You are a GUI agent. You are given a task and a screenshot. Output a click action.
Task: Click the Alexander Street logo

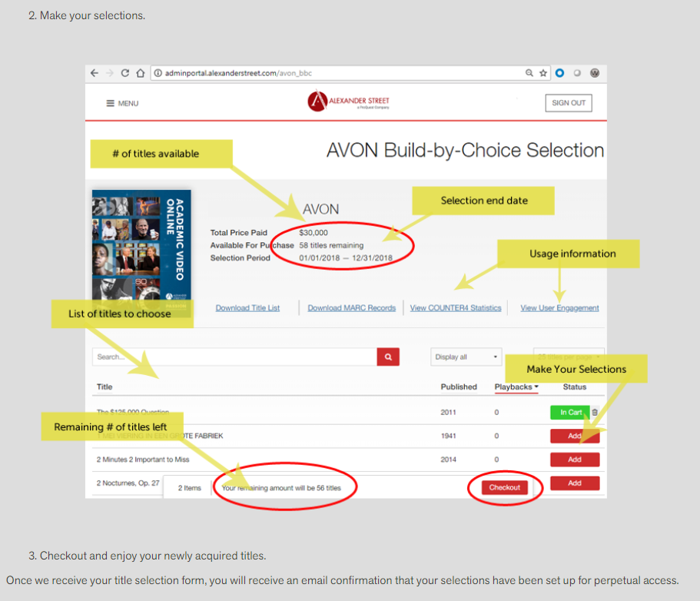[349, 101]
